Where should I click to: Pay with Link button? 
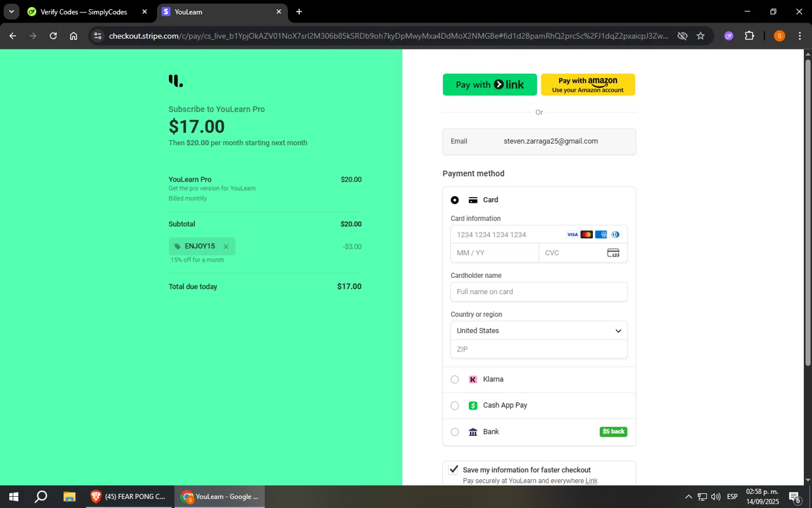tap(489, 84)
